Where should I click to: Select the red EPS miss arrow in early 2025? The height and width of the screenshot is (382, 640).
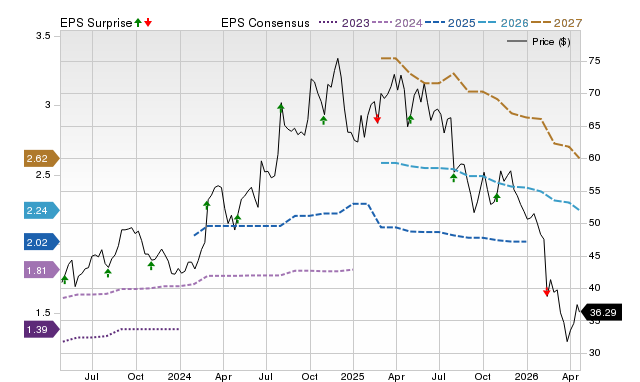pos(378,119)
